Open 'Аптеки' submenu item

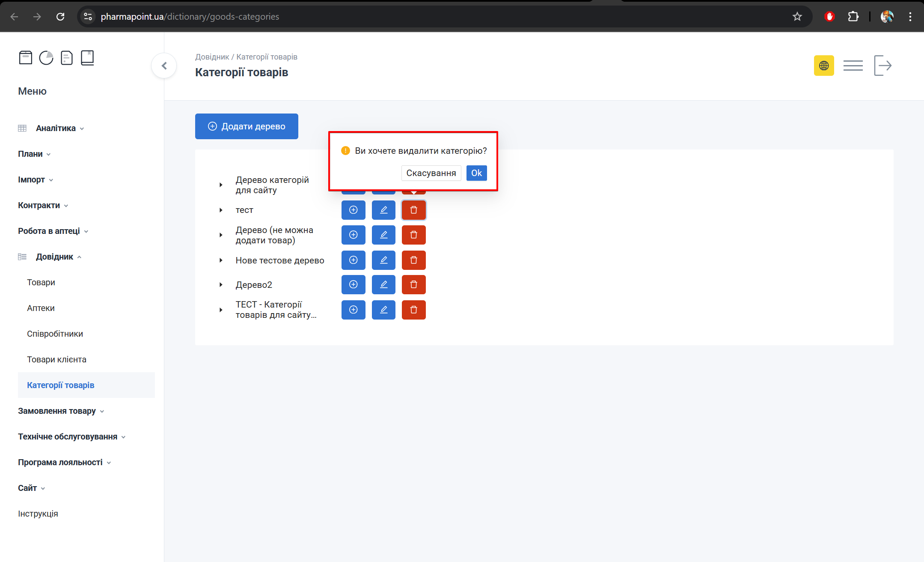41,308
